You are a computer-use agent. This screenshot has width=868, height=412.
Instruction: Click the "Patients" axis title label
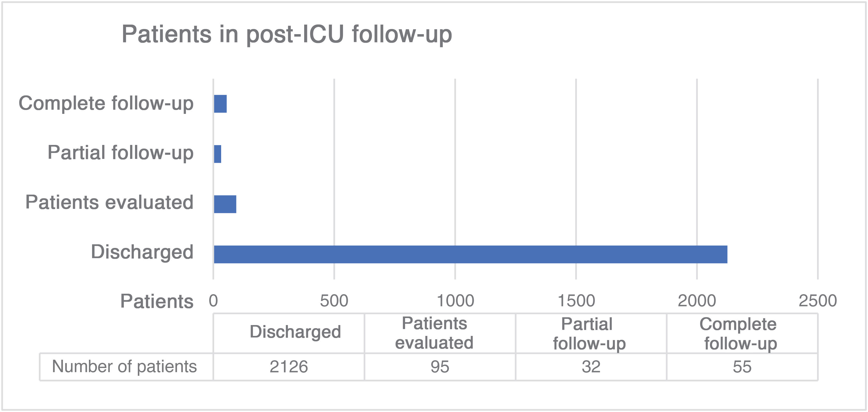coord(157,301)
